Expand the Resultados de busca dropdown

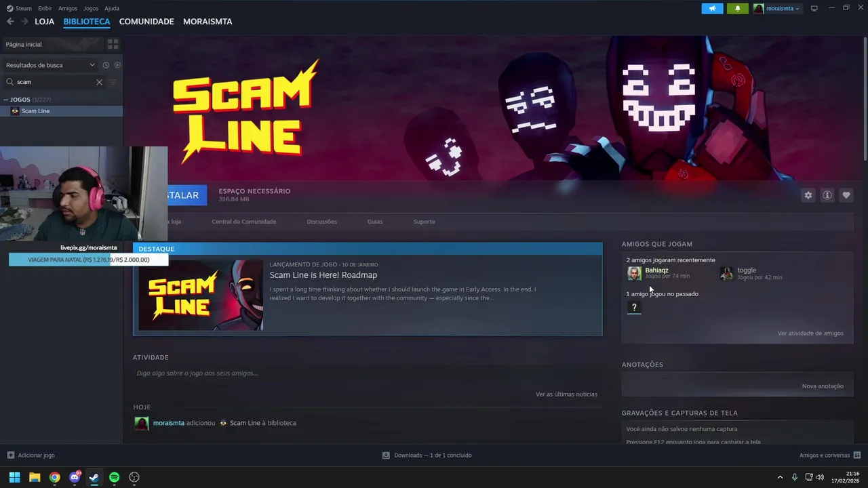(50, 65)
